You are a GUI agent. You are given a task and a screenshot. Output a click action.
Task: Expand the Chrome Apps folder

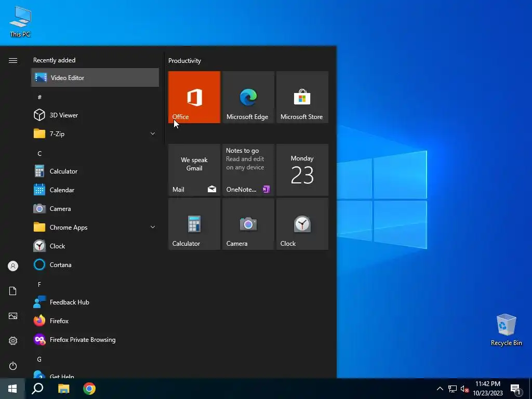click(95, 228)
